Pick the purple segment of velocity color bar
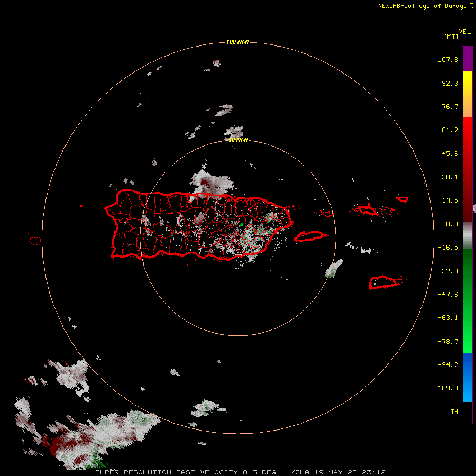 [467, 59]
